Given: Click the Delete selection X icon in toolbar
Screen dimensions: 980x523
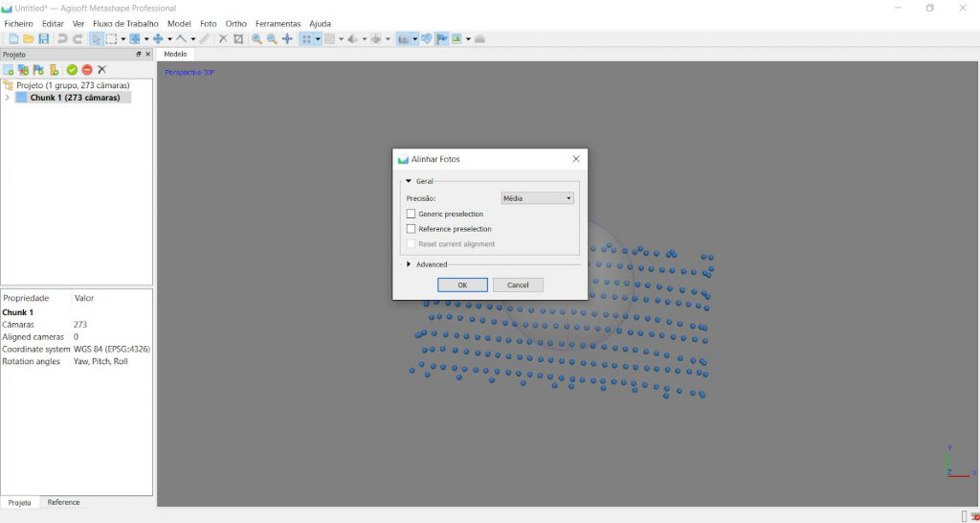Looking at the screenshot, I should click(223, 39).
